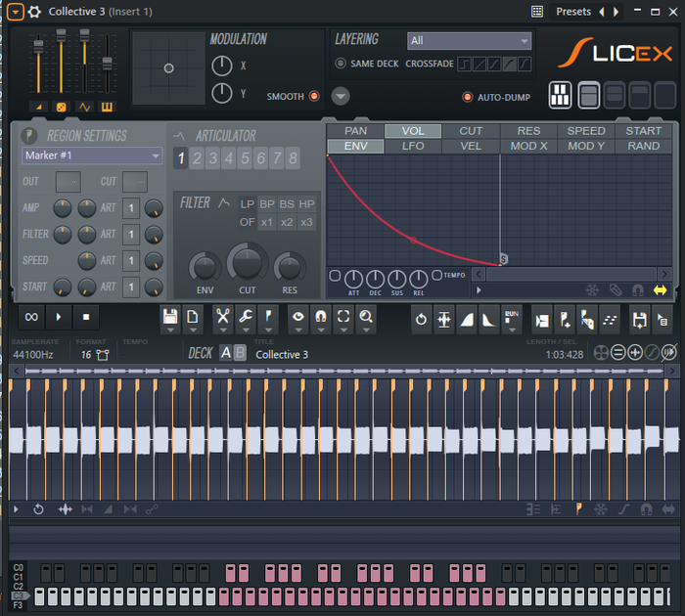This screenshot has height=616, width=685.
Task: Open the magnet snap menu in toolbar
Action: click(x=321, y=319)
